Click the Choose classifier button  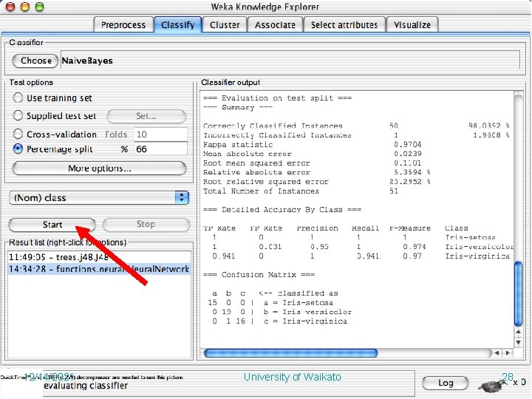click(35, 61)
